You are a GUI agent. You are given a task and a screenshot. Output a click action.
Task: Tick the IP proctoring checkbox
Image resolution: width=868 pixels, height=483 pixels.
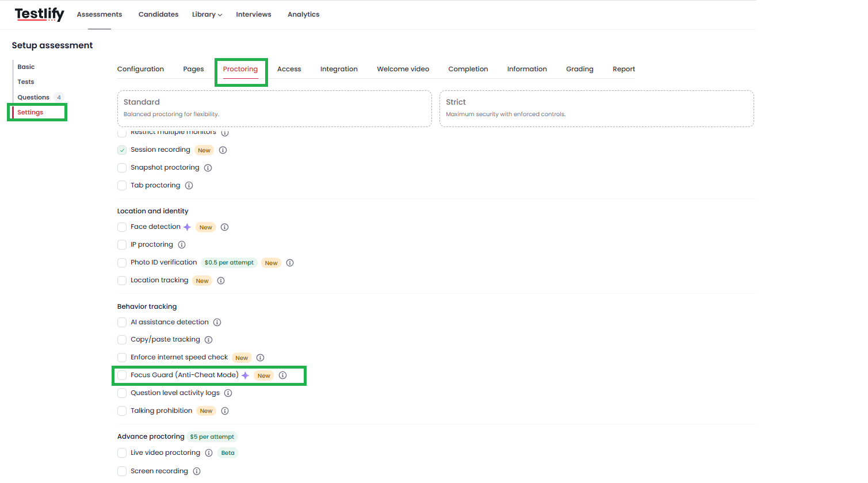point(122,245)
